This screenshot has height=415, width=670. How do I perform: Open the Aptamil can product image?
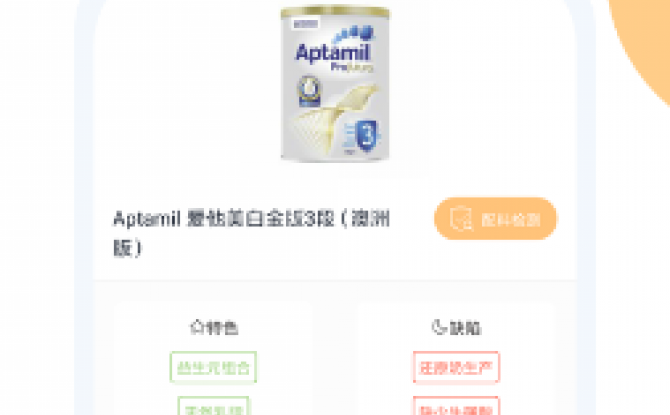click(335, 84)
